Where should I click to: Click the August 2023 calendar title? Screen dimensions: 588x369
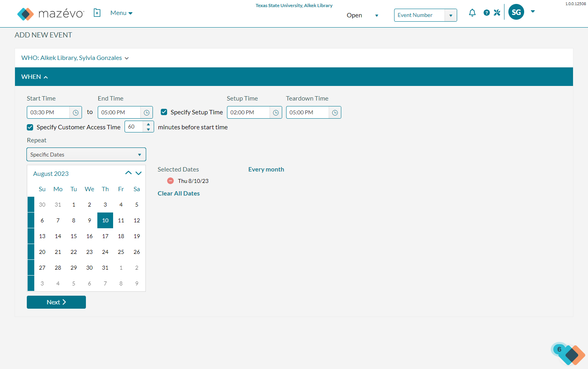51,173
